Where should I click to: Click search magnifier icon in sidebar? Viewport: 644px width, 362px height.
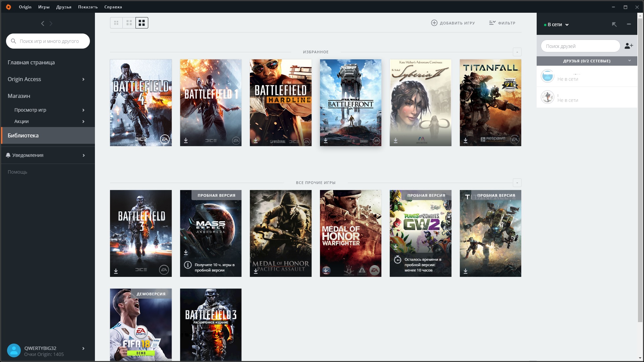pyautogui.click(x=13, y=41)
